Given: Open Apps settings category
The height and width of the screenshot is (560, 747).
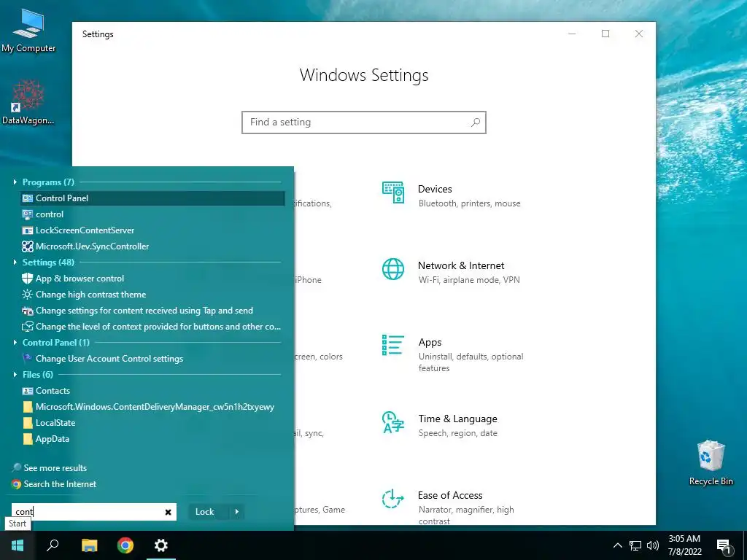Looking at the screenshot, I should (x=452, y=354).
